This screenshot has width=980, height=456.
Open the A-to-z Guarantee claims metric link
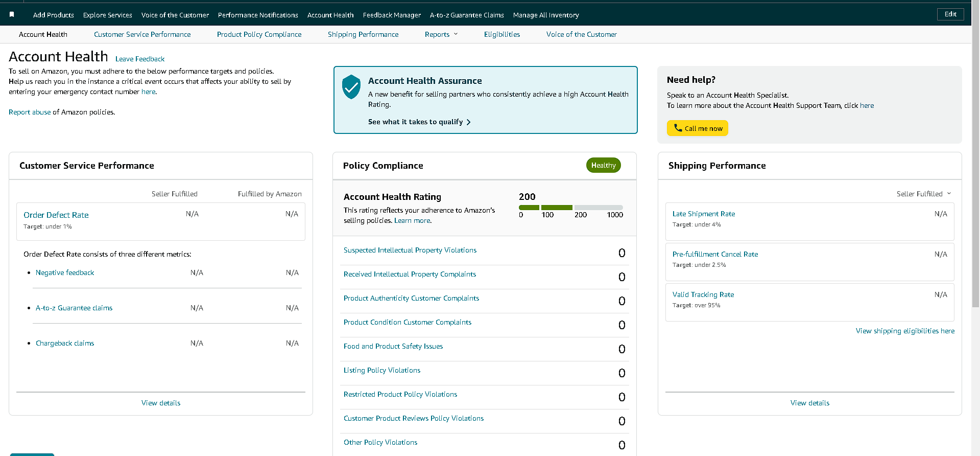(x=74, y=308)
